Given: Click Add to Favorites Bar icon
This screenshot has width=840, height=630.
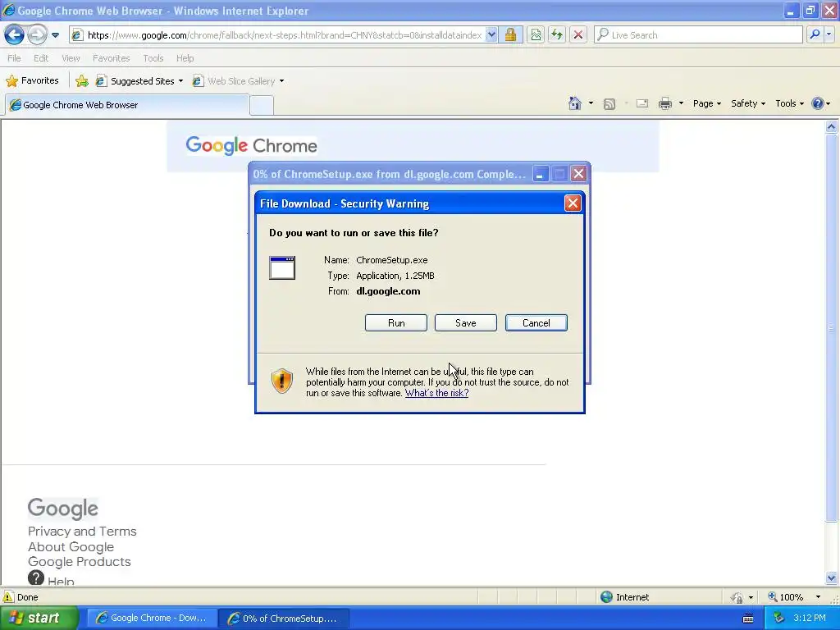Looking at the screenshot, I should 82,81.
